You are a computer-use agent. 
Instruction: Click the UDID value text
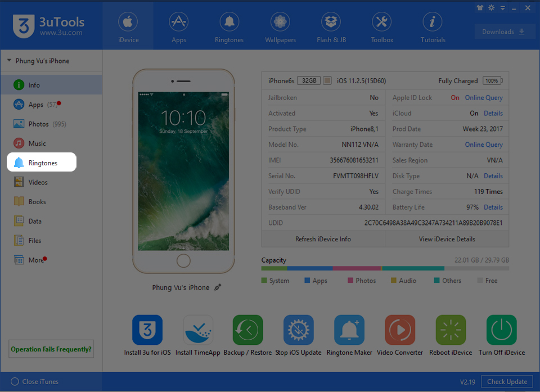click(433, 223)
